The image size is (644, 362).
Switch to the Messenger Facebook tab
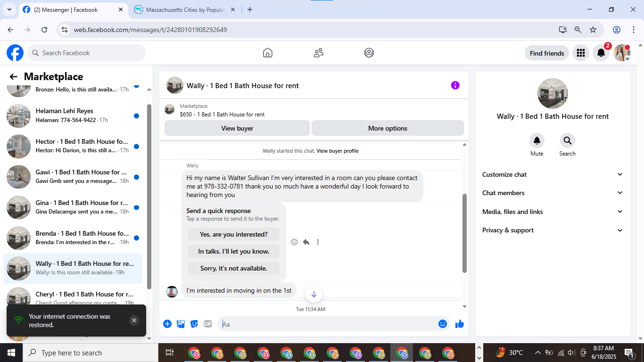click(x=73, y=9)
